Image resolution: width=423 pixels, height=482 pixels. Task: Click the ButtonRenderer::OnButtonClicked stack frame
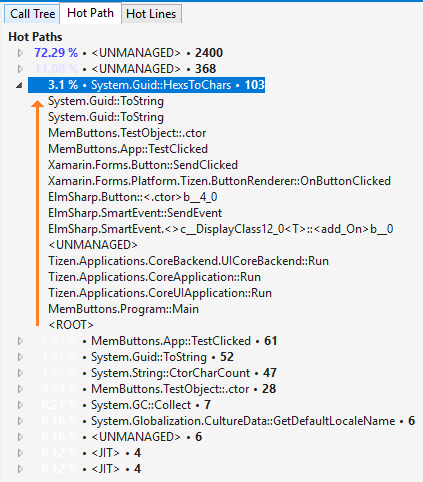tap(219, 181)
